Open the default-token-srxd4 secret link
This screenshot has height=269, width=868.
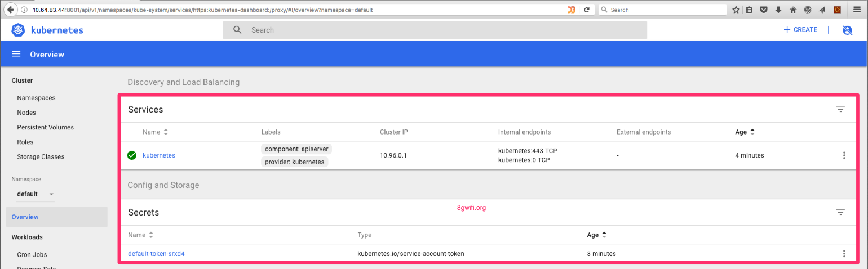point(156,254)
